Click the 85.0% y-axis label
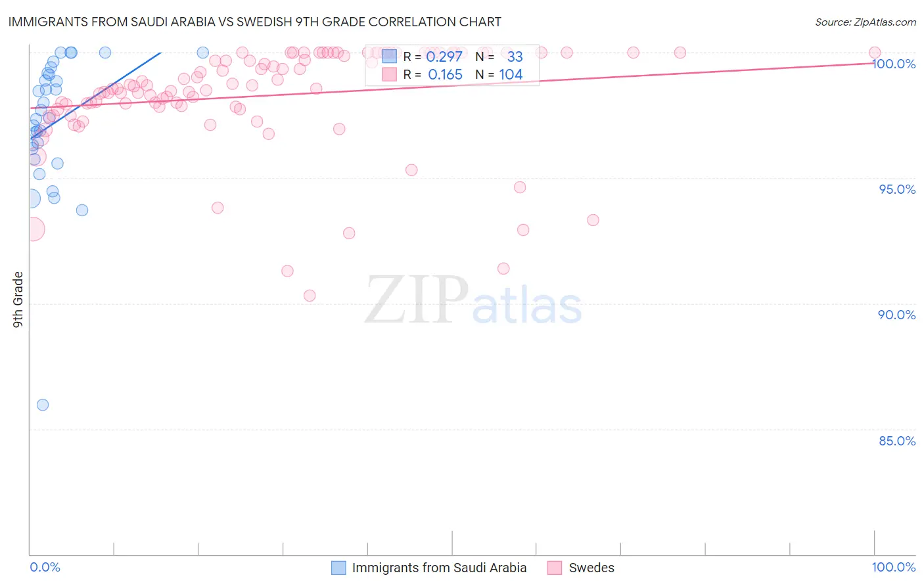The width and height of the screenshot is (924, 586). pos(897,441)
